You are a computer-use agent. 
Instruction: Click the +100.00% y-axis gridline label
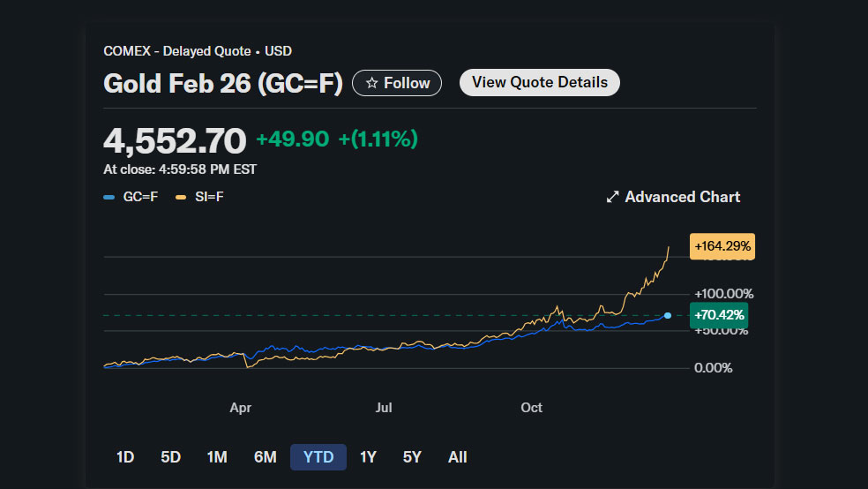[x=723, y=293]
